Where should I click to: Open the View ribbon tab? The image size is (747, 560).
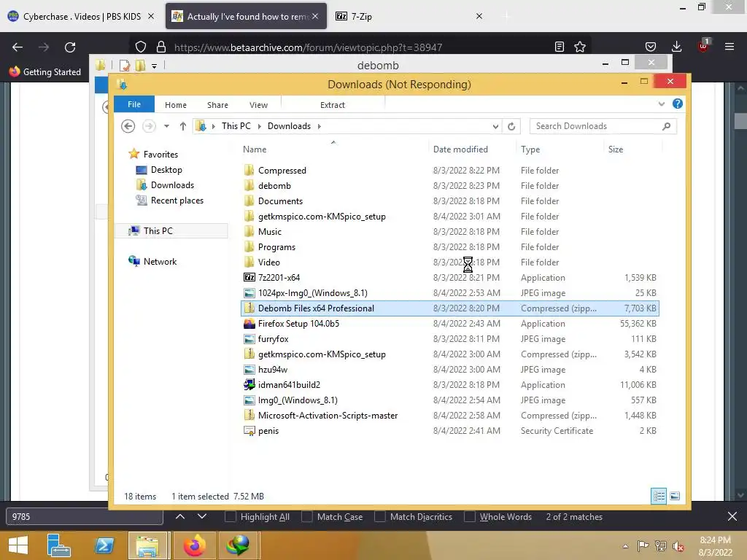click(x=258, y=105)
